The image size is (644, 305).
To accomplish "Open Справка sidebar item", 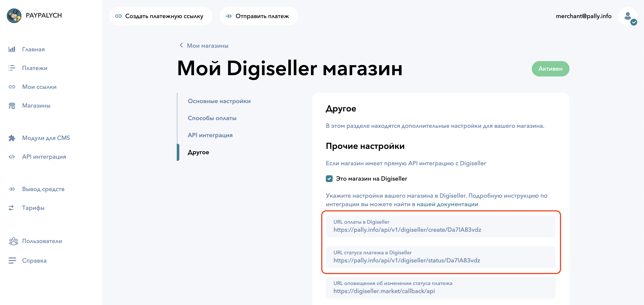I will (34, 260).
